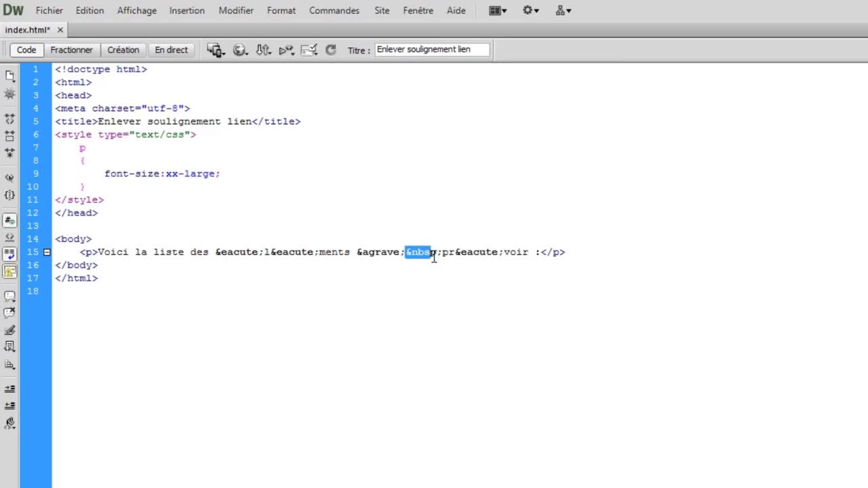
Task: Toggle line numbers icon in sidebar
Action: 9,221
